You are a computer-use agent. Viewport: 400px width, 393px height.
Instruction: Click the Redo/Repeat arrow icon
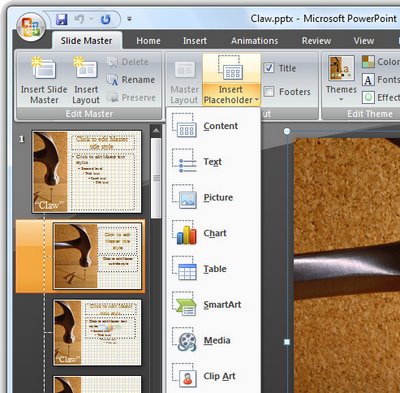[106, 20]
